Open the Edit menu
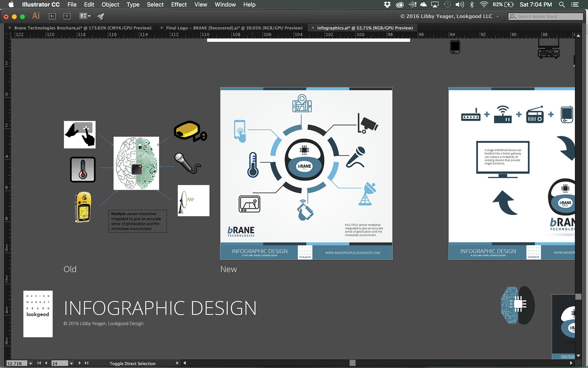This screenshot has height=368, width=588. (89, 5)
